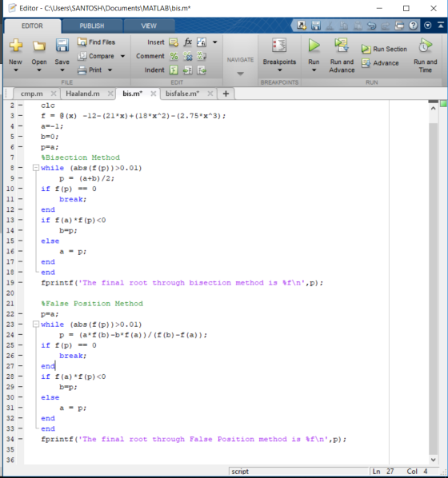Click the Smart Indent icon
The width and height of the screenshot is (448, 478).
point(174,70)
